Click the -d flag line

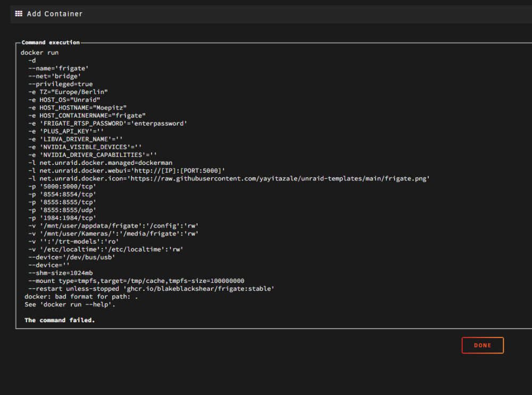[x=32, y=61]
